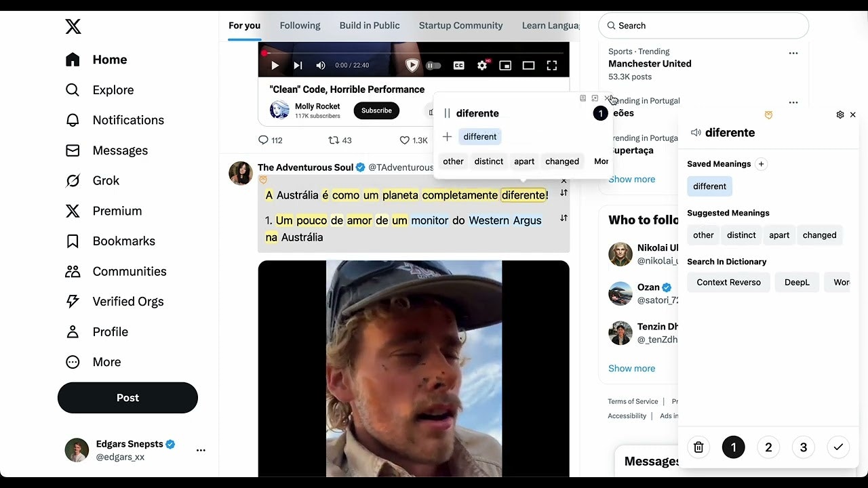This screenshot has height=488, width=868.
Task: Skip to next video in player
Action: click(x=298, y=66)
